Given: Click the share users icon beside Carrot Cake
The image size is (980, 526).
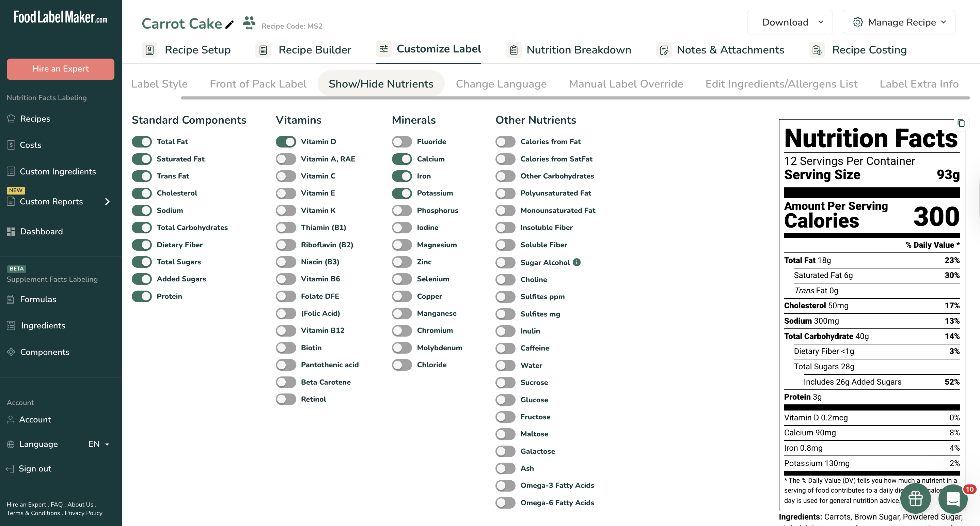Looking at the screenshot, I should [249, 23].
